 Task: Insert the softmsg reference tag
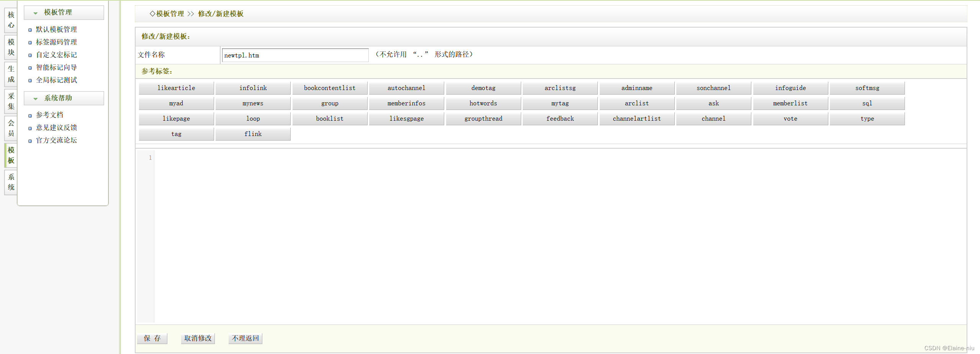(867, 88)
